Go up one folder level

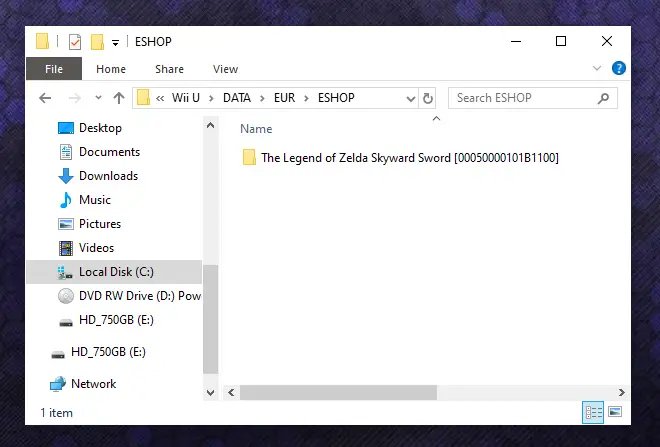tap(119, 98)
